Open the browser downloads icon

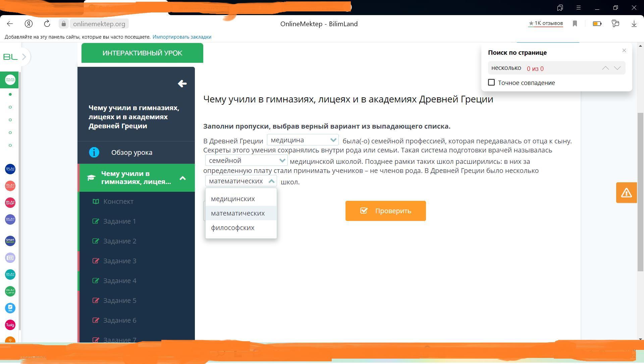(634, 24)
